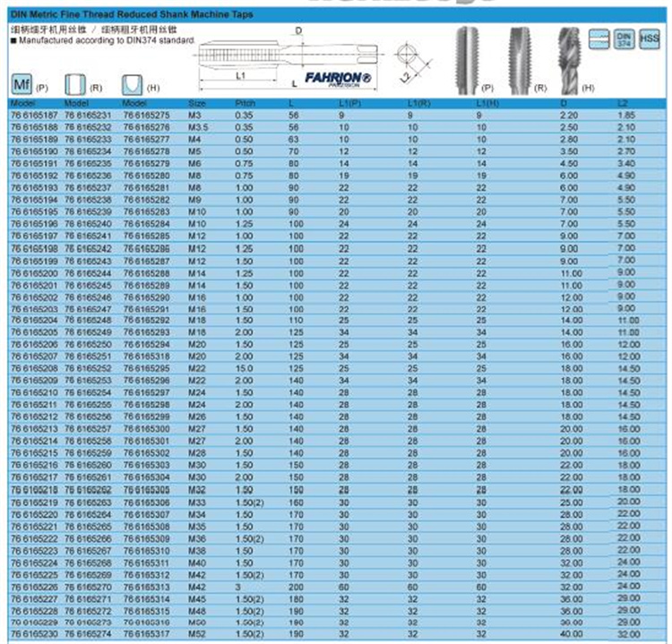Click the '200' L value
This screenshot has width=672, height=644.
(296, 587)
